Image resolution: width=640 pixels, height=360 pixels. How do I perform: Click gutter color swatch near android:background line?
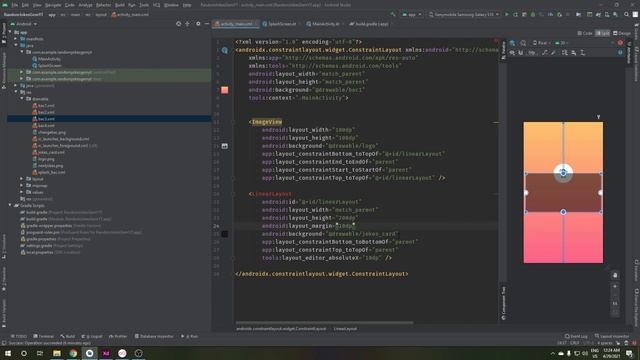coord(224,90)
